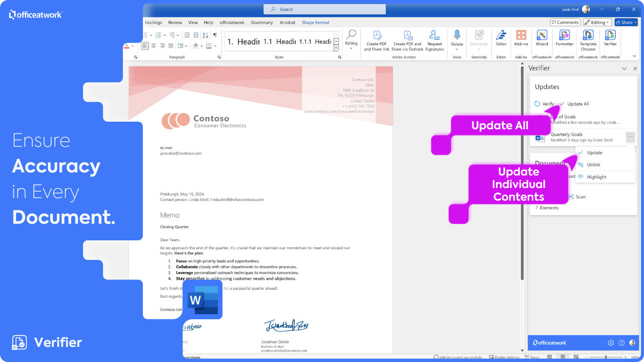The height and width of the screenshot is (362, 644).
Task: Open the Template Chooser
Action: click(588, 40)
